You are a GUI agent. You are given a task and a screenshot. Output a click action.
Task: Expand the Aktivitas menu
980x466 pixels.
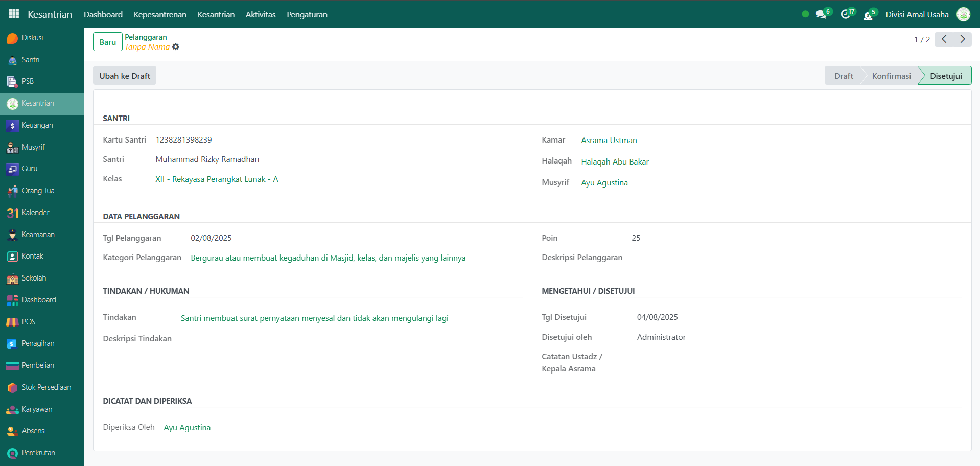coord(260,14)
